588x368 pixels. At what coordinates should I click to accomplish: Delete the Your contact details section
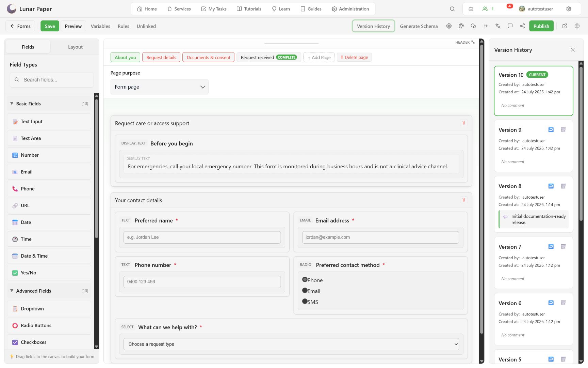click(x=463, y=200)
